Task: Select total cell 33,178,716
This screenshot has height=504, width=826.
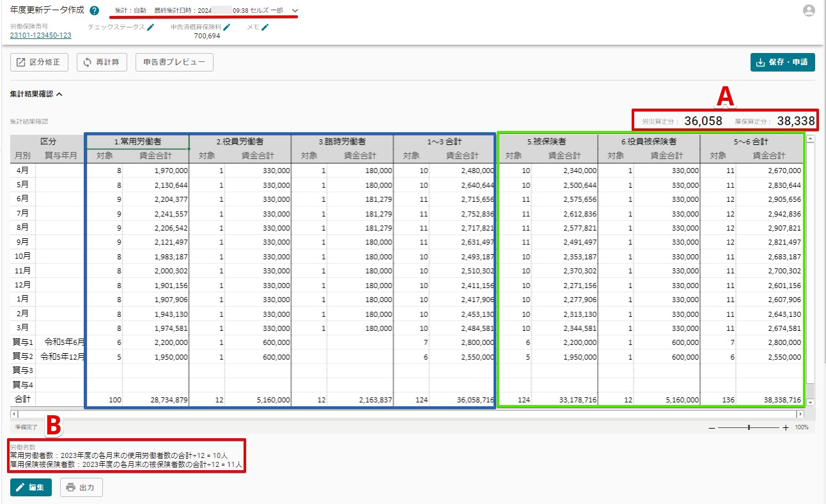Action: pos(565,399)
